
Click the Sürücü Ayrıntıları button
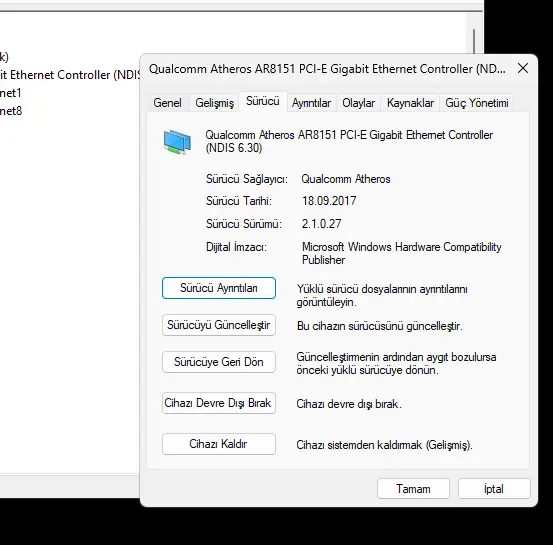tap(219, 288)
